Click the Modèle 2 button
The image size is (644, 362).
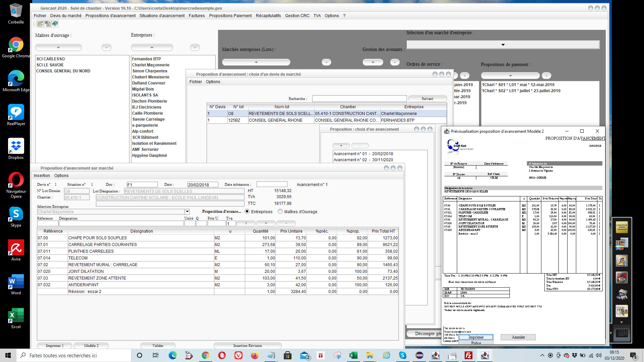(x=91, y=346)
